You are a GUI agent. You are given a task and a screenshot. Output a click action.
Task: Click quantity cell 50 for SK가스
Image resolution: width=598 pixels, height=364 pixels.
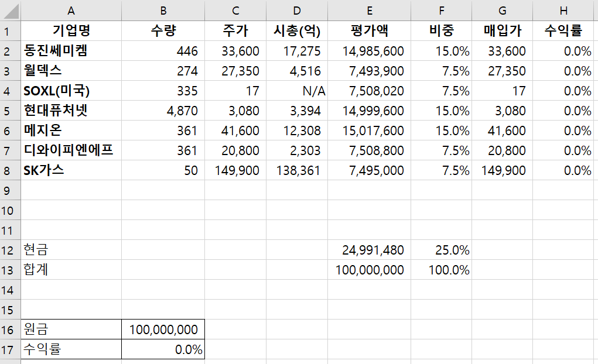point(163,170)
